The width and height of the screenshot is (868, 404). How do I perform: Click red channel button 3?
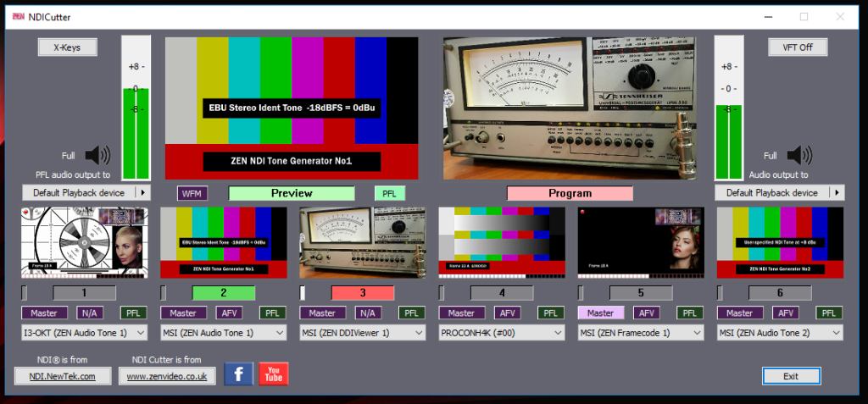(363, 293)
